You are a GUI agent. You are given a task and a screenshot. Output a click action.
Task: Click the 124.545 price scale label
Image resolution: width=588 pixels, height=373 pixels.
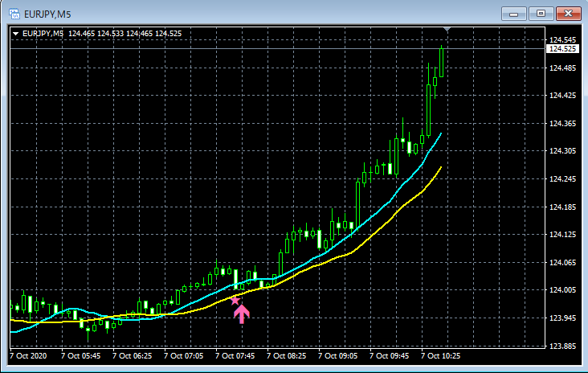click(x=562, y=39)
